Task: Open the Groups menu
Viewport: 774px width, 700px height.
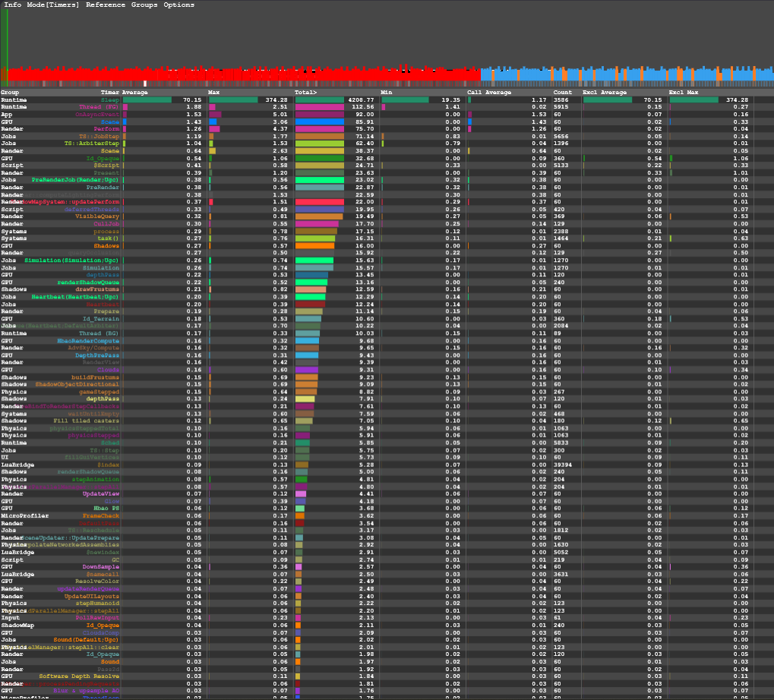Action: click(144, 5)
